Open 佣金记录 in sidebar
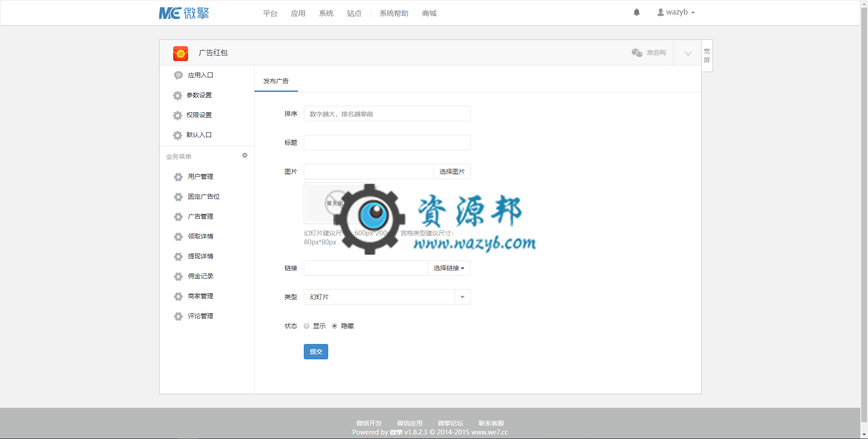The image size is (868, 439). pos(200,276)
